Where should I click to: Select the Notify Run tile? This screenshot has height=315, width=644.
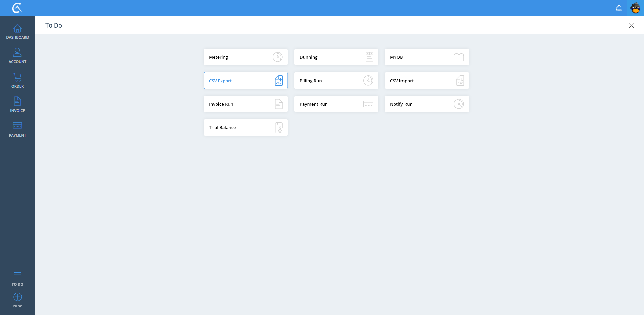[x=427, y=104]
